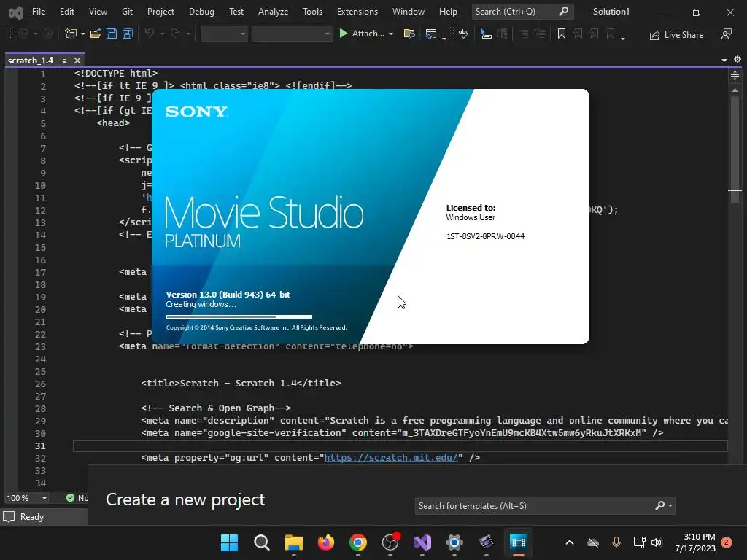Switch to Visual Studio taskbar icon
747x560 pixels.
[422, 542]
